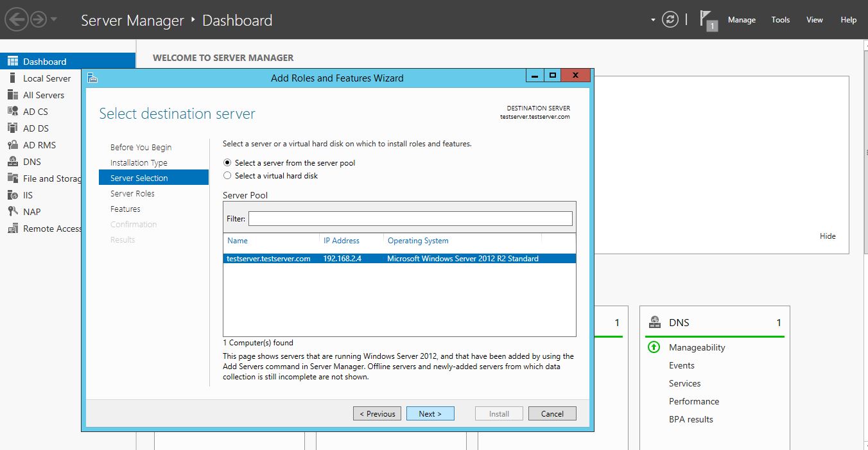Click the back navigation arrow icon
Screen dimensions: 868x450
[x=16, y=19]
